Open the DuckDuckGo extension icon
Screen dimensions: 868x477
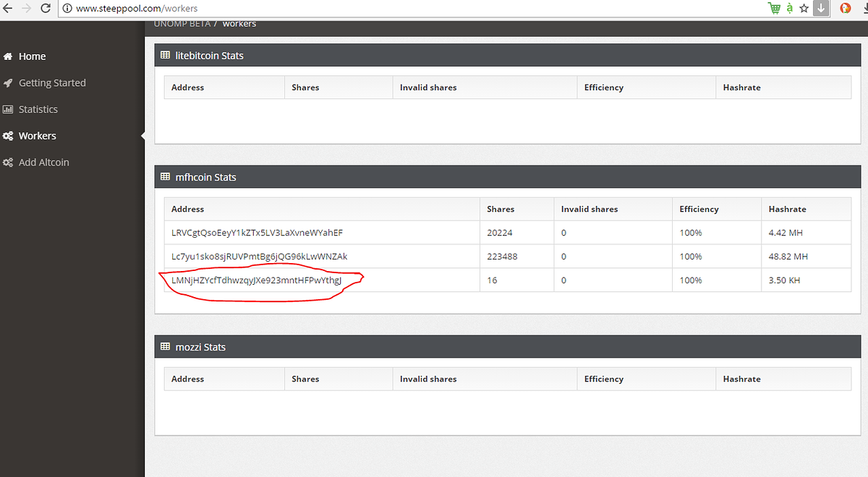[845, 8]
